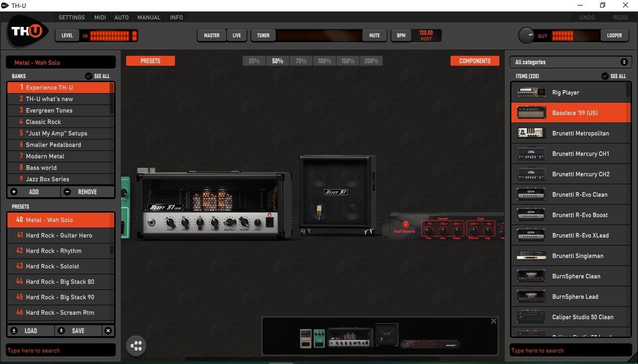Click the COMPONENTS panel button

coord(475,61)
